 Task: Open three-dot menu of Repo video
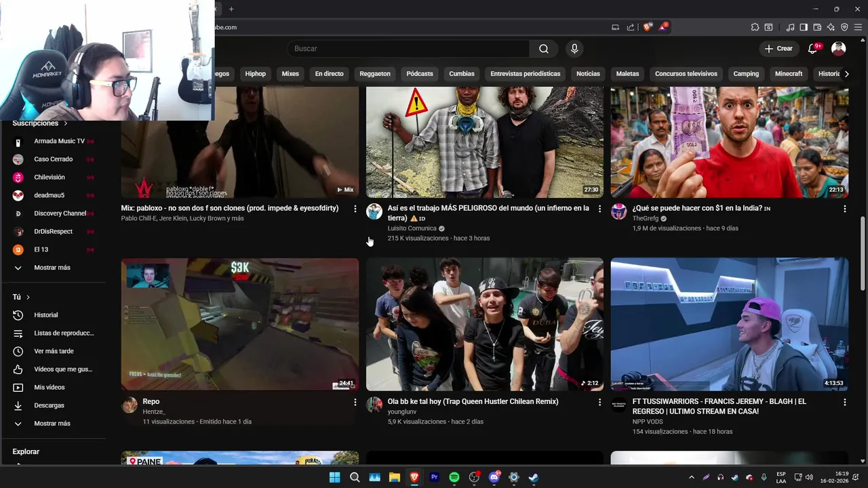[x=355, y=402]
